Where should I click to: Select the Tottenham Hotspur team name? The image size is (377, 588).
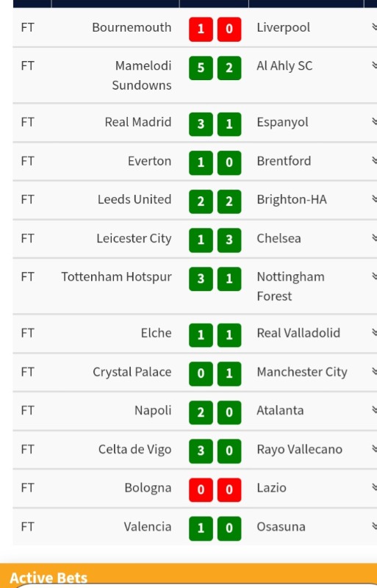(x=116, y=277)
